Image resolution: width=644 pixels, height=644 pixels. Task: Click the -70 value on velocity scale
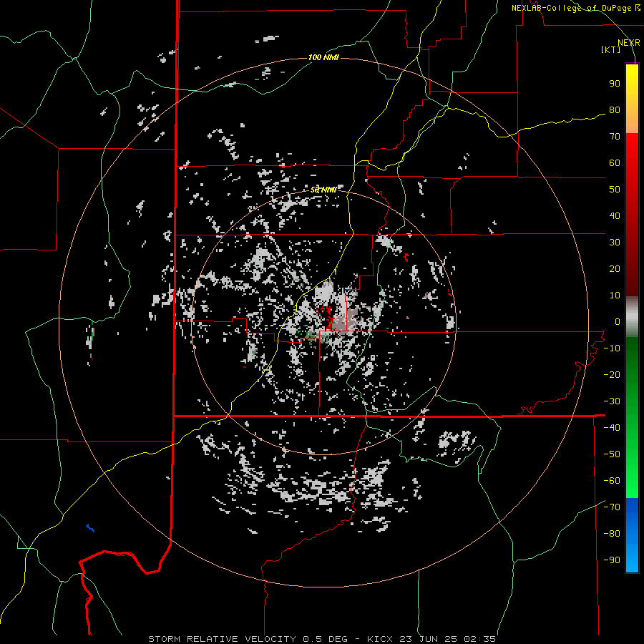click(x=612, y=507)
